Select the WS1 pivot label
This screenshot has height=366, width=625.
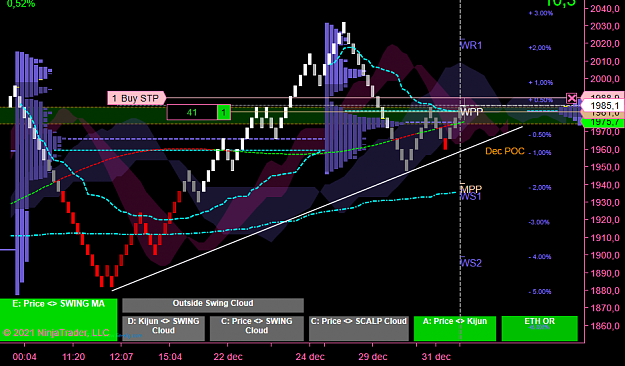471,196
